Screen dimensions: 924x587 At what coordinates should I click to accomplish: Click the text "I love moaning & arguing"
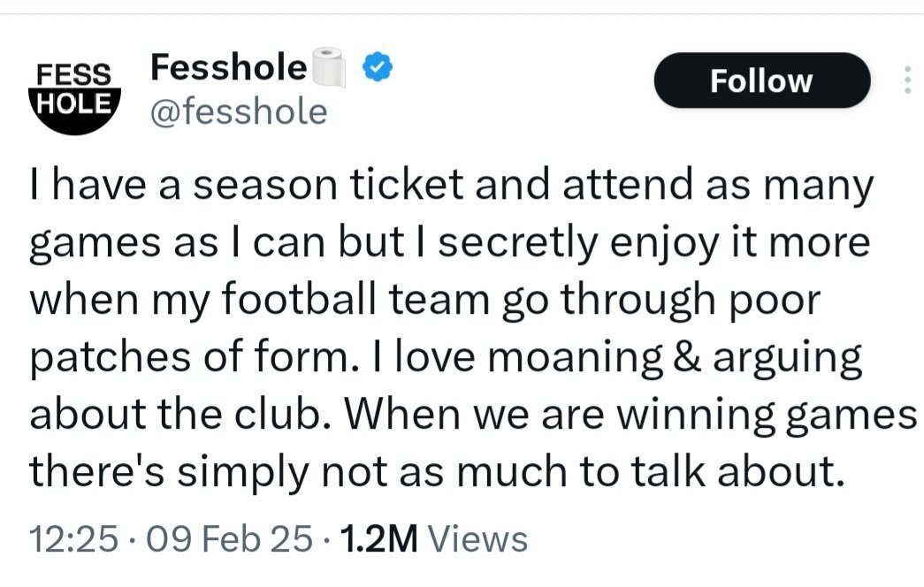coord(617,358)
